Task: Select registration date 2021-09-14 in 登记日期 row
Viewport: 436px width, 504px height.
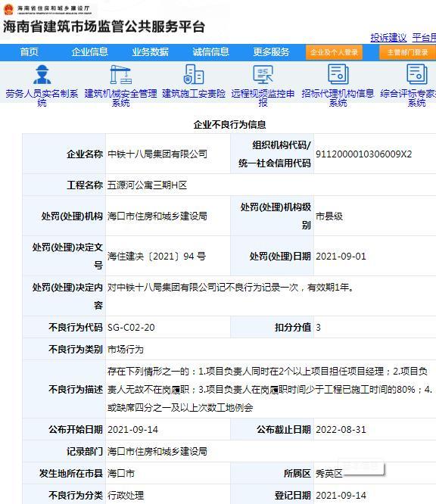Action: click(x=341, y=495)
